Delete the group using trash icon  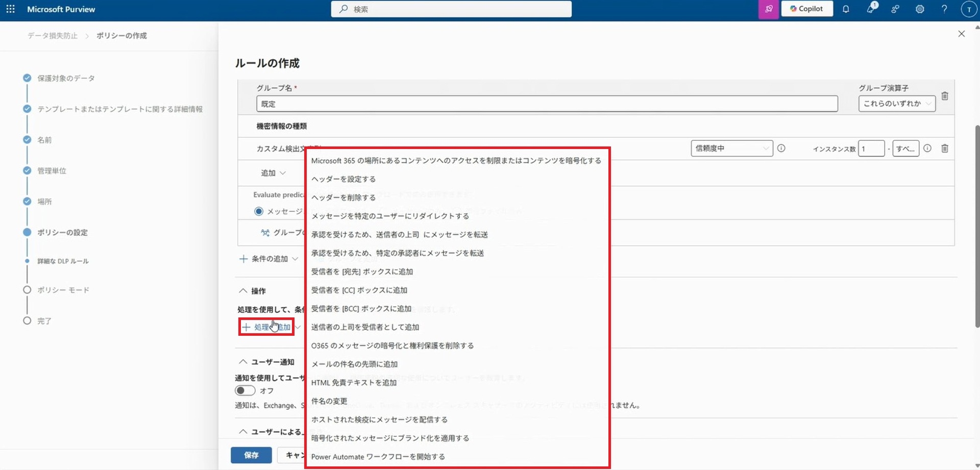coord(945,96)
